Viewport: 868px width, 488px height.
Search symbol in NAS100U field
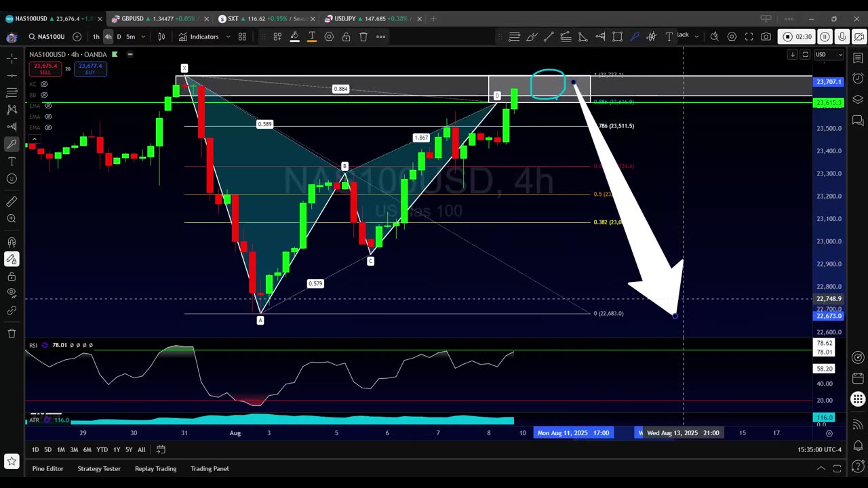click(46, 37)
